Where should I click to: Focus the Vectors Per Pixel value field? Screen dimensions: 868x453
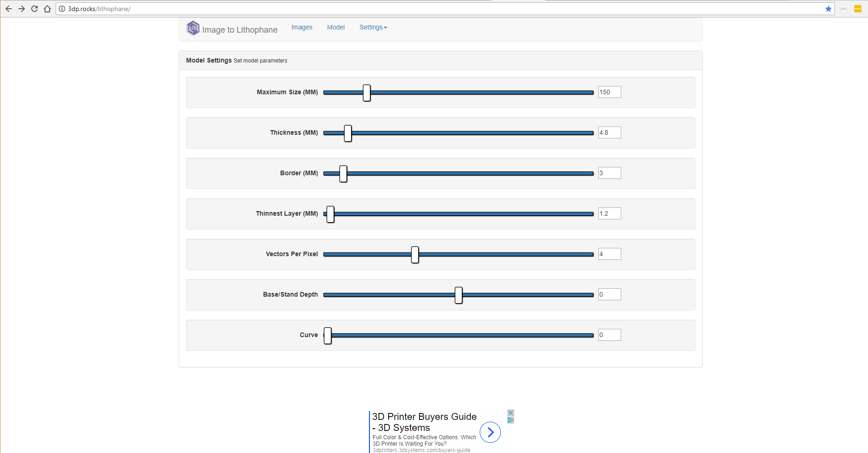pyautogui.click(x=609, y=254)
